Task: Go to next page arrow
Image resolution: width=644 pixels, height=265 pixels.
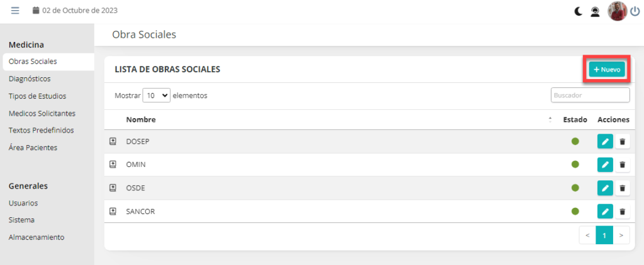Action: [621, 235]
